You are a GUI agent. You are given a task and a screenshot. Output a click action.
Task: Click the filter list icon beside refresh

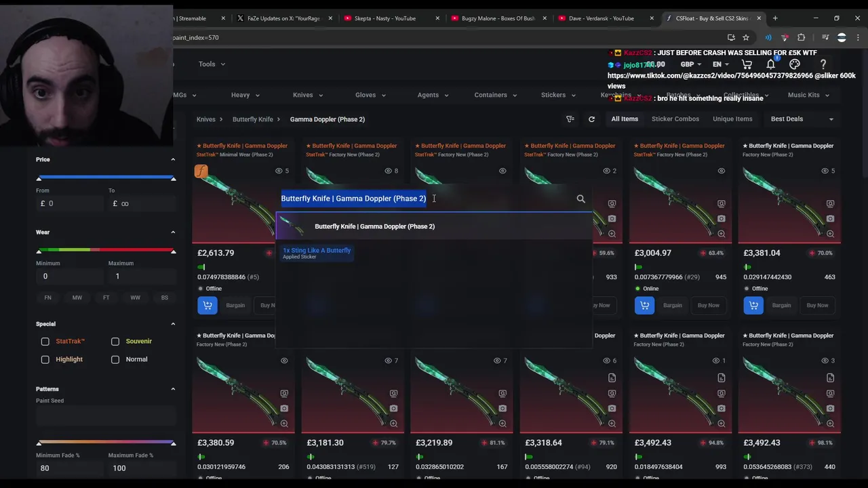pyautogui.click(x=570, y=119)
